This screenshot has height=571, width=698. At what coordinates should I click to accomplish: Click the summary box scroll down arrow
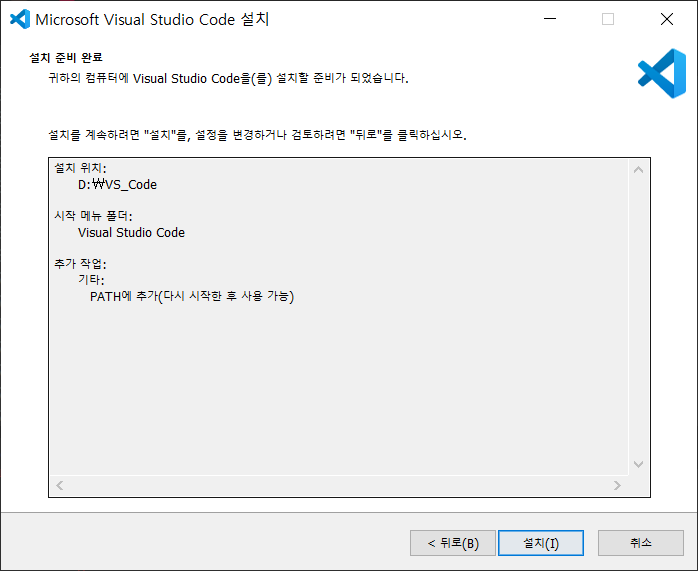[638, 464]
